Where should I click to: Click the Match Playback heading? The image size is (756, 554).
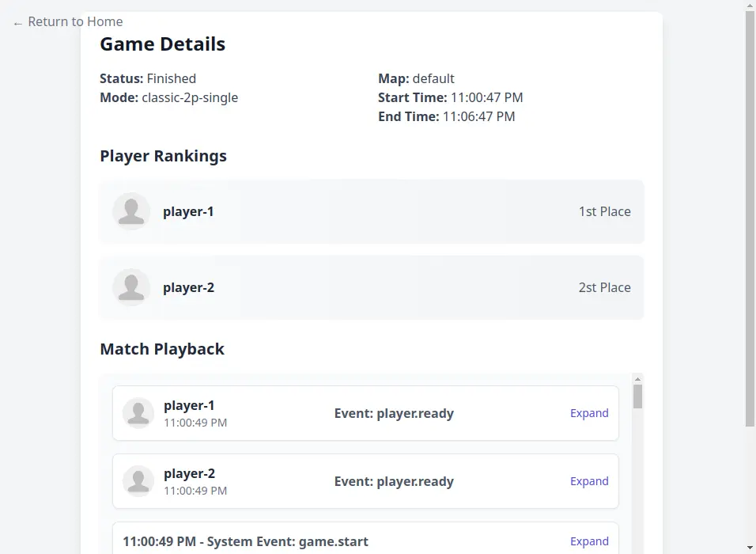coord(162,349)
